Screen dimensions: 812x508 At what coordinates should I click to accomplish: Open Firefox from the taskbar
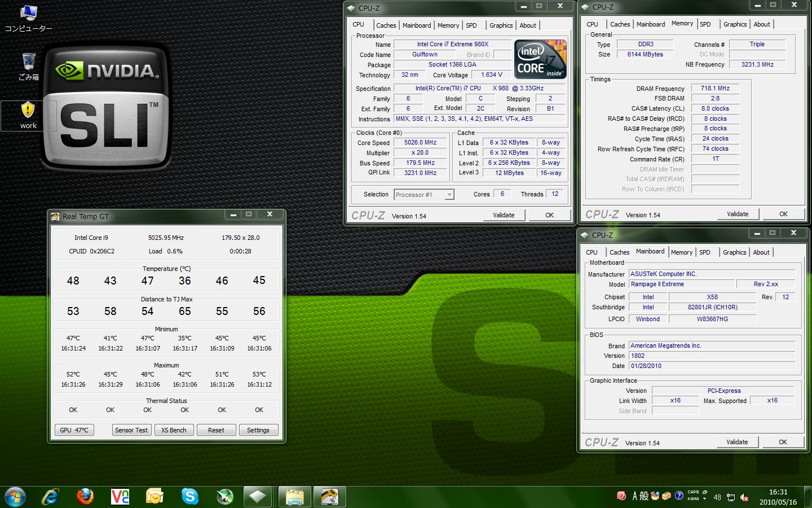(x=85, y=496)
